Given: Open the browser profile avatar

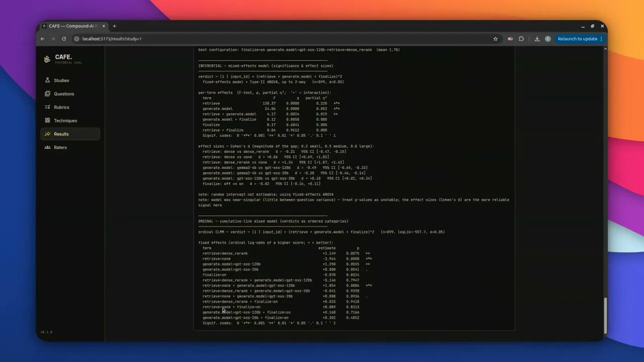Looking at the screenshot, I should (548, 39).
